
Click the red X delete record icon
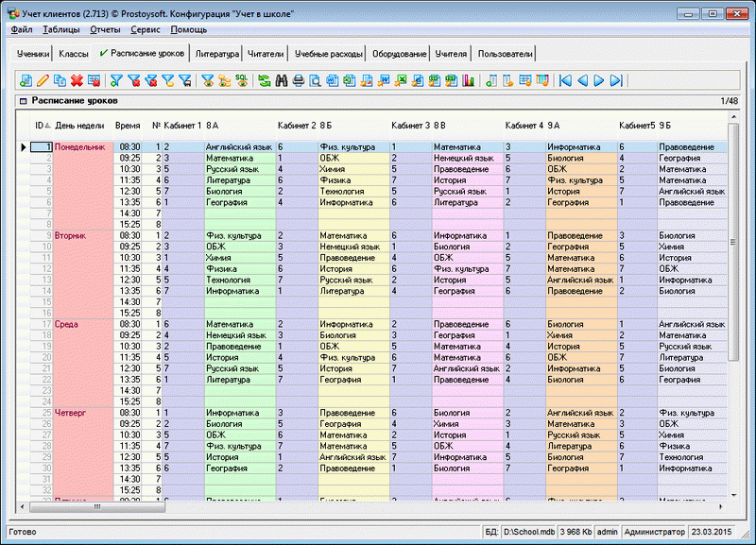pos(77,81)
